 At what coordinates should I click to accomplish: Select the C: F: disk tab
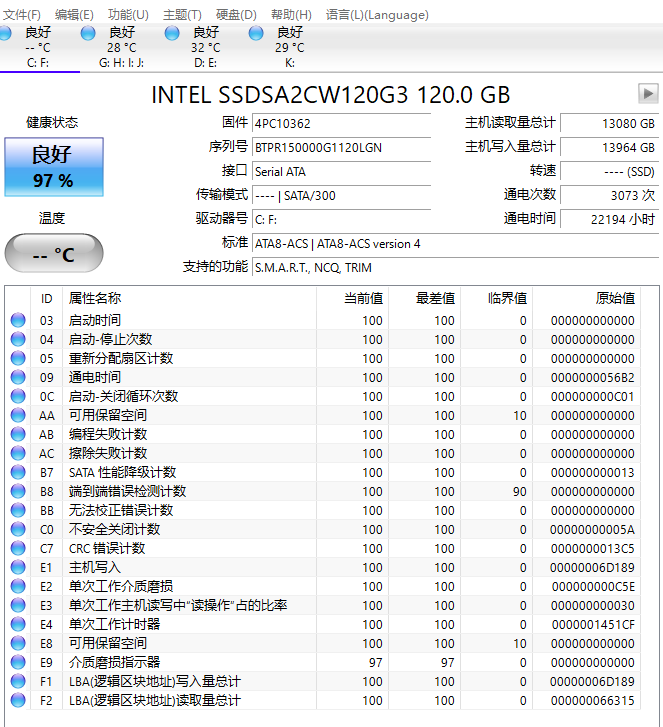click(x=38, y=48)
